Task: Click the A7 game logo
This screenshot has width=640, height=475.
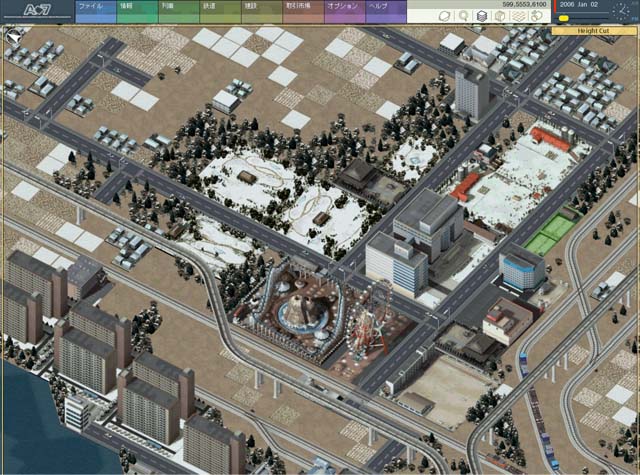Action: point(37,10)
